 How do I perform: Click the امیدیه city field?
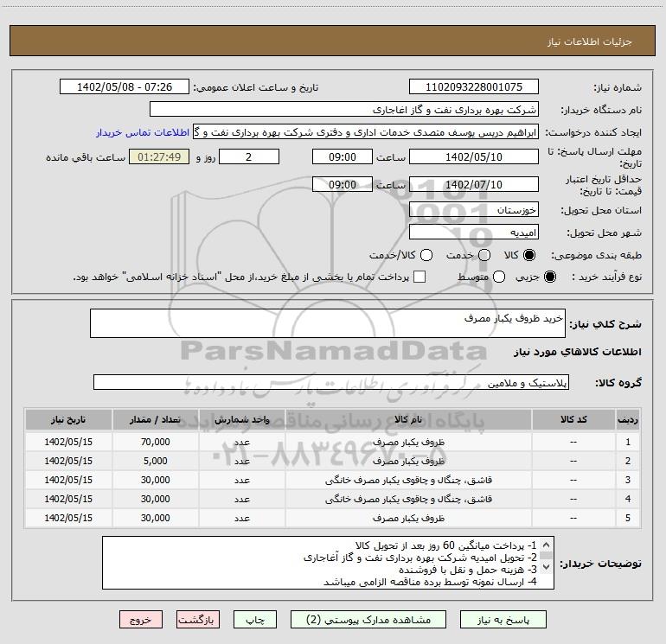[x=474, y=233]
